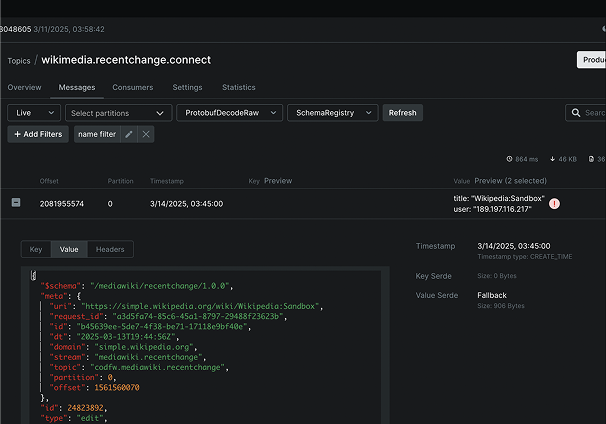The image size is (606, 424).
Task: Click the Value Preview column header link
Action: point(509,181)
